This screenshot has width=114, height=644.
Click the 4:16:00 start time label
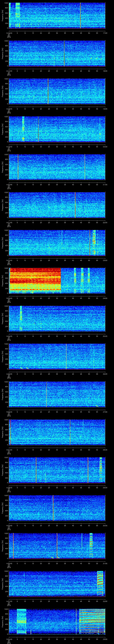pyautogui.click(x=9, y=33)
